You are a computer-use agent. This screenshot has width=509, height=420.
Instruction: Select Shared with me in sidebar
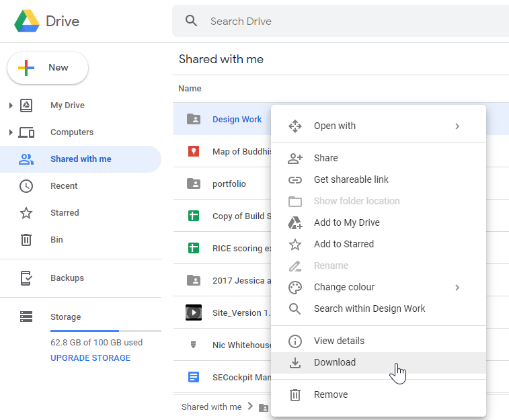pos(81,159)
